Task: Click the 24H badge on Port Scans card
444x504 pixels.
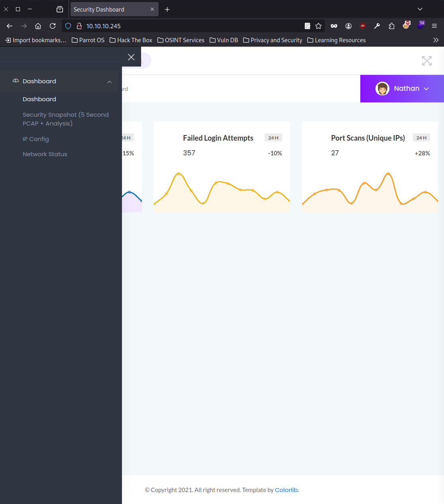Action: 421,137
